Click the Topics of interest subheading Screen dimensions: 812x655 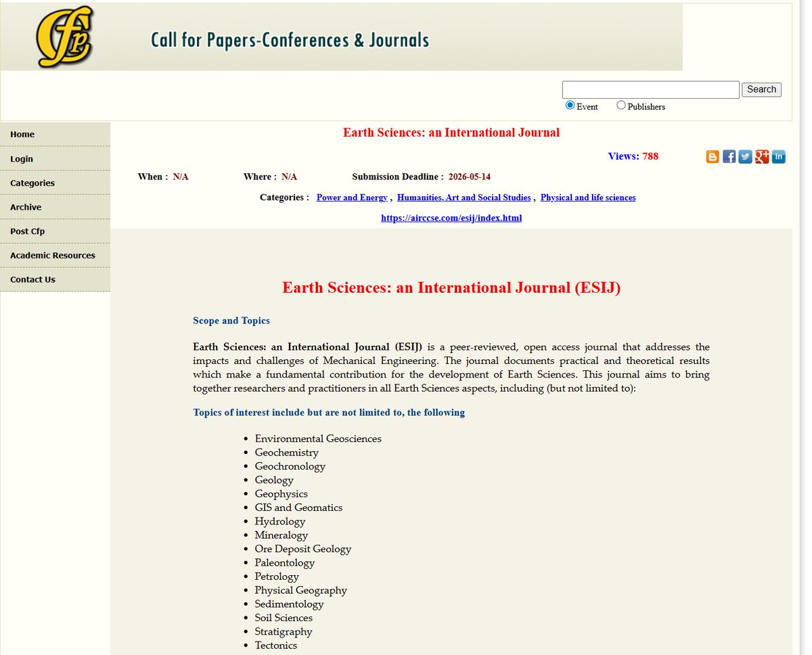(x=329, y=412)
